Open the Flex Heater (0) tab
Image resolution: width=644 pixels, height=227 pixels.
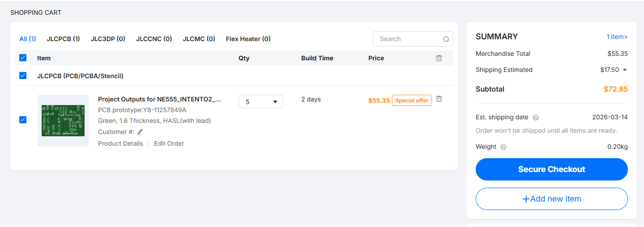[x=248, y=39]
